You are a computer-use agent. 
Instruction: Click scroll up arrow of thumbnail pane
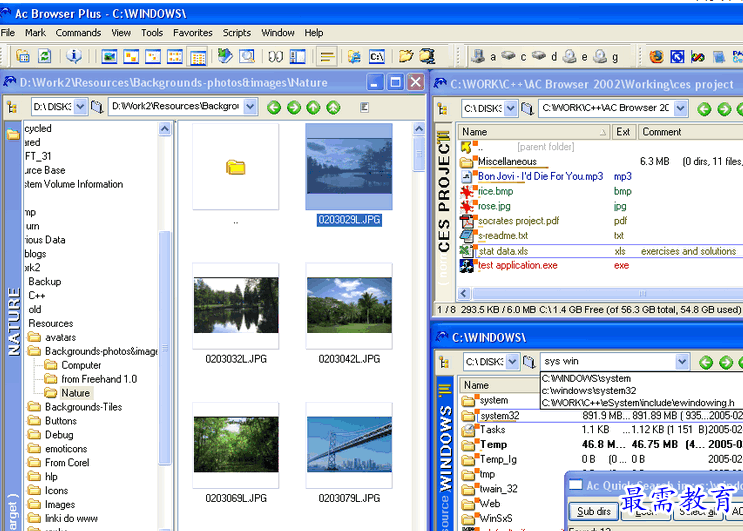[x=419, y=128]
